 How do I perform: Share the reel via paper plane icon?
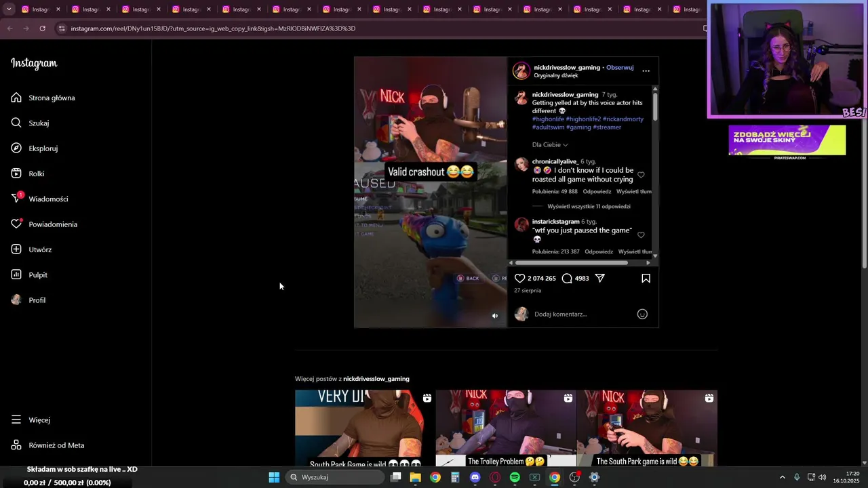600,278
